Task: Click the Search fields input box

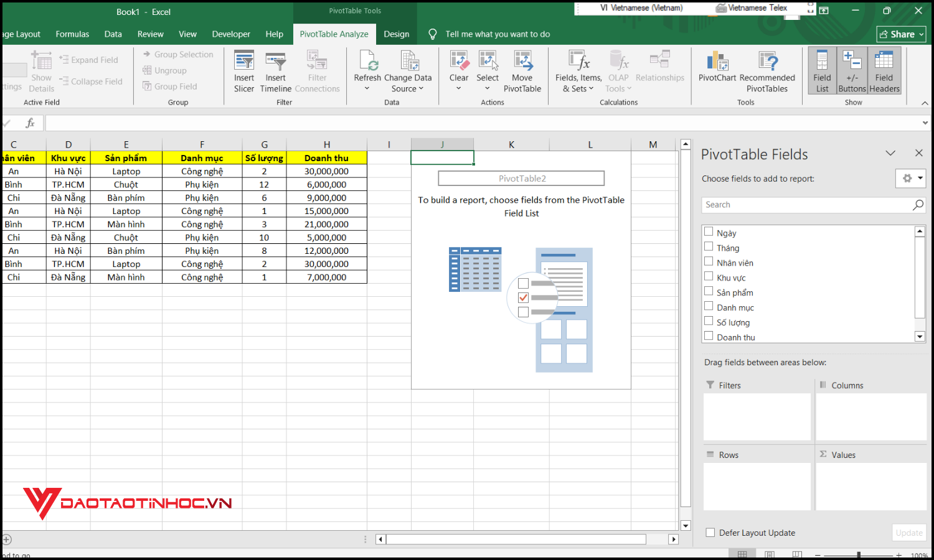Action: (x=806, y=205)
